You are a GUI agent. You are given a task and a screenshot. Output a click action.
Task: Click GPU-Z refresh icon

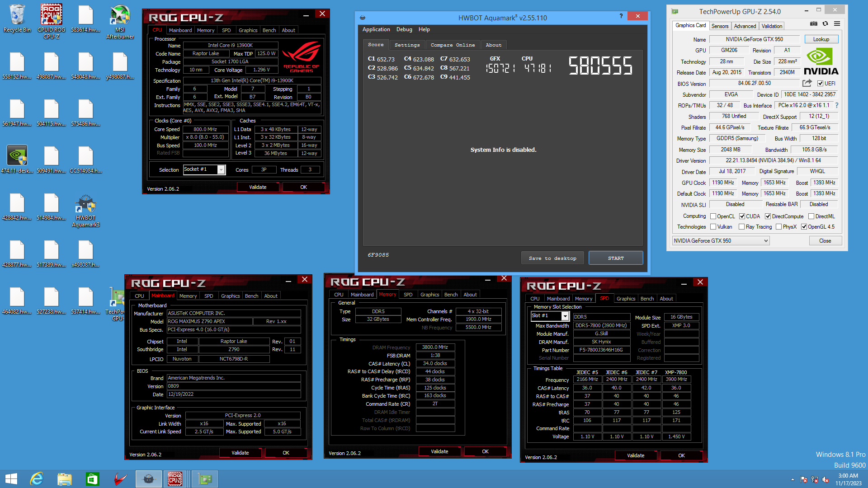click(x=825, y=23)
